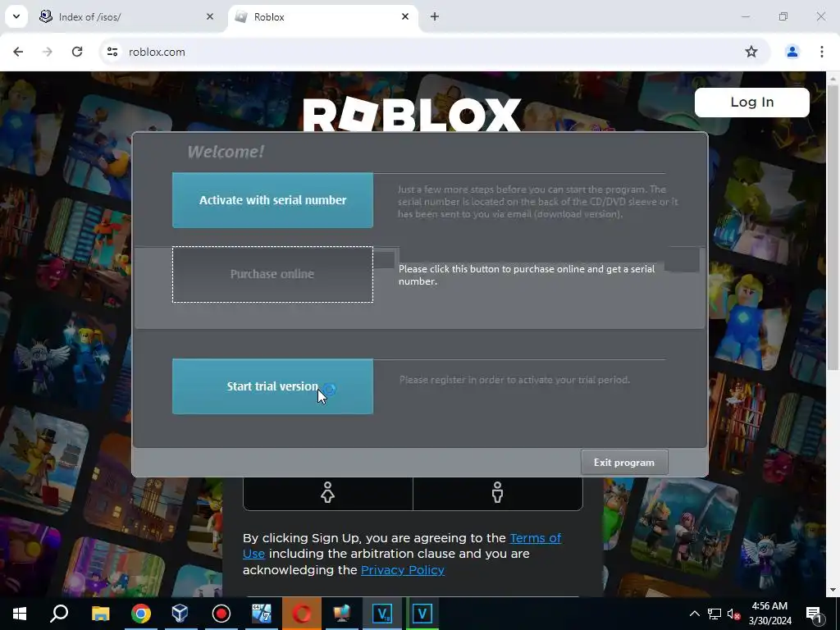Viewport: 840px width, 630px height.
Task: Click Activate with serial number button
Action: (272, 200)
